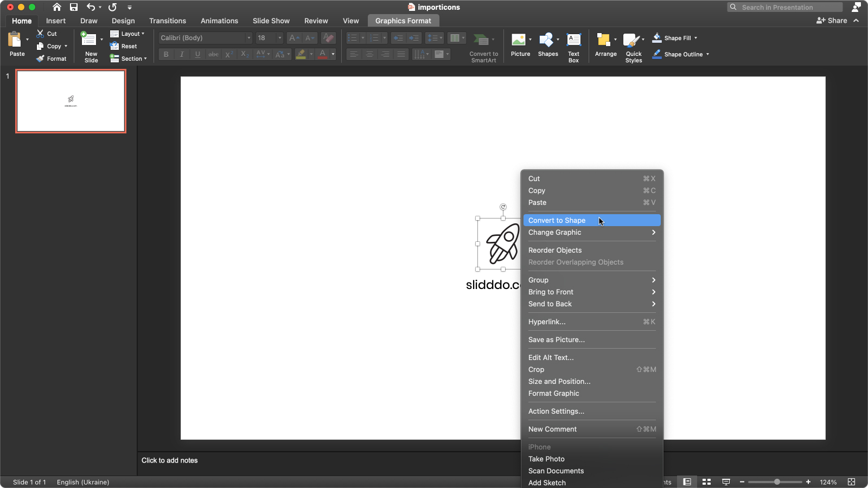Toggle Superscript formatting
The image size is (868, 488).
tap(229, 54)
